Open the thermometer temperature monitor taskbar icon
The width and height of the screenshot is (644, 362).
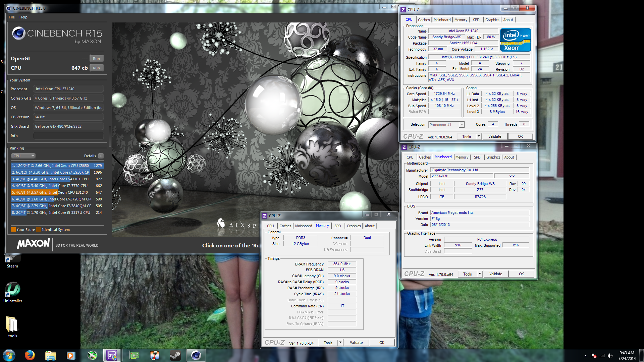155,355
